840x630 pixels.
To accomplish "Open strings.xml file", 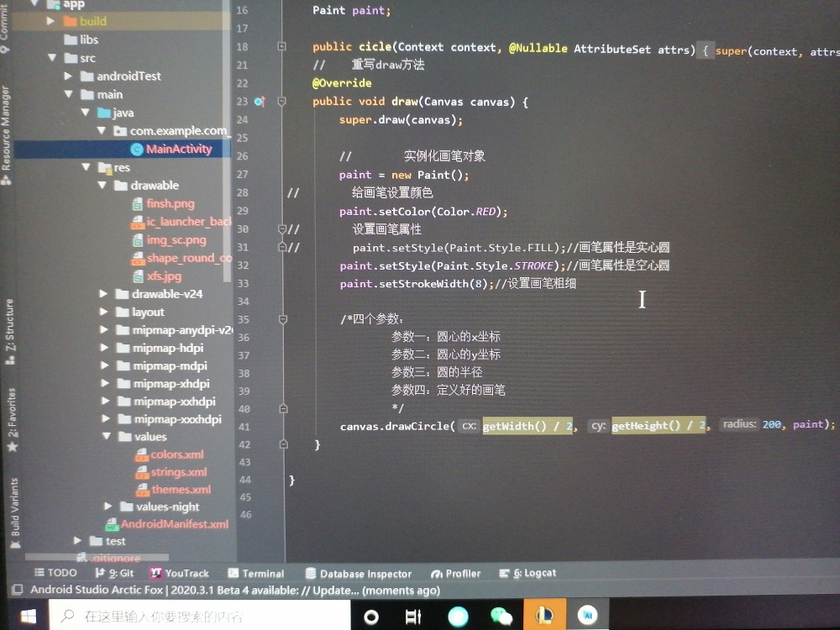I will pyautogui.click(x=171, y=472).
